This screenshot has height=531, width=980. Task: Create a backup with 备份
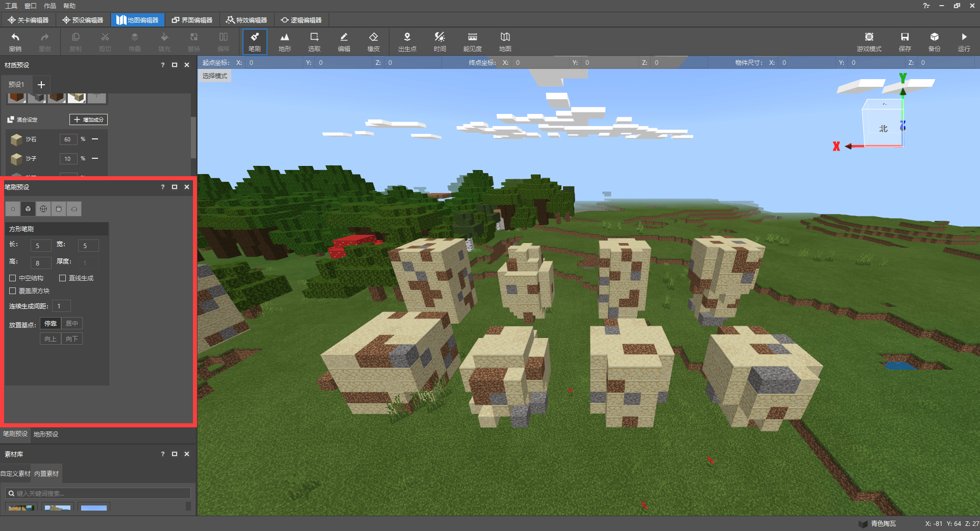click(934, 42)
